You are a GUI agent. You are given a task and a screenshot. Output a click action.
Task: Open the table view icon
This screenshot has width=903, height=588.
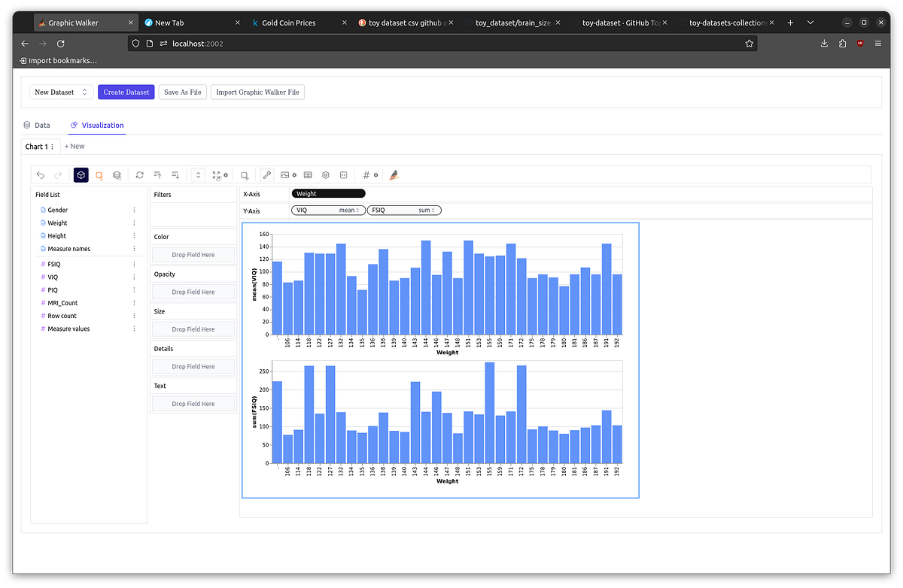(308, 175)
